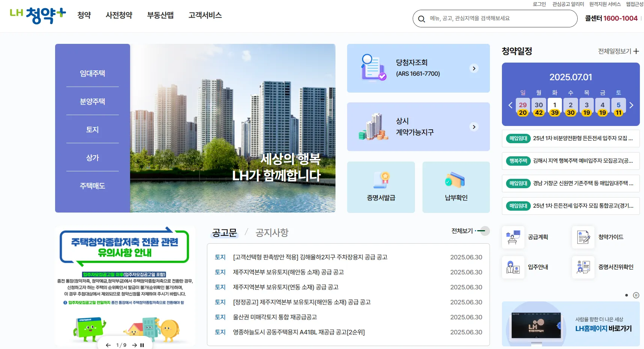Screen dimensions: 644x349
Task: Pause the banner slideshow
Action: [x=142, y=345]
